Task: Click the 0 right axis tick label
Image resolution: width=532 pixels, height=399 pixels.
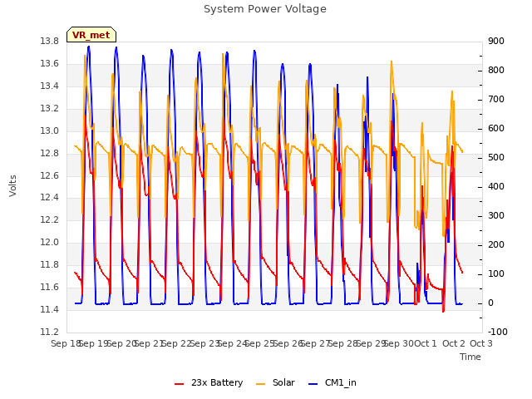Action: (490, 303)
